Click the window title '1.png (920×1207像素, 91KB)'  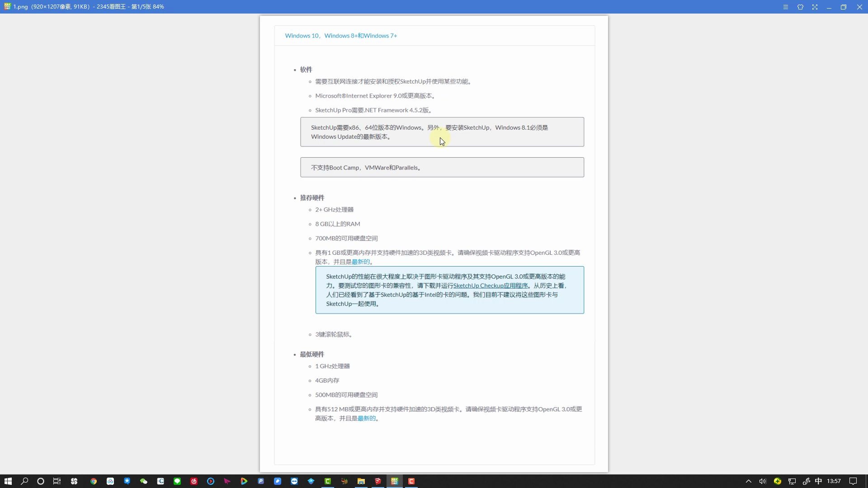point(51,7)
